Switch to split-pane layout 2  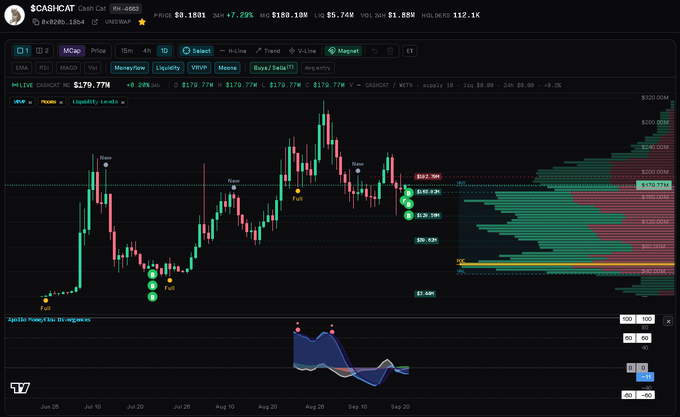(42, 51)
